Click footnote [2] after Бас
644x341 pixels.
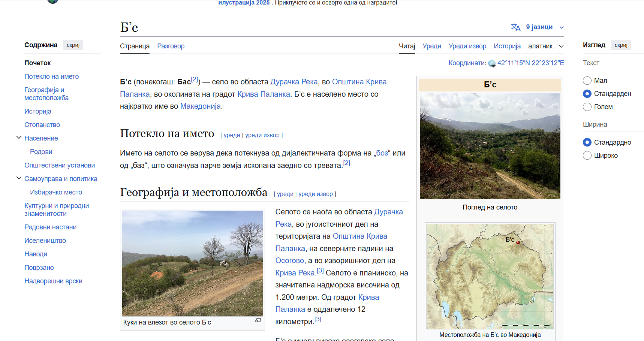(x=195, y=79)
